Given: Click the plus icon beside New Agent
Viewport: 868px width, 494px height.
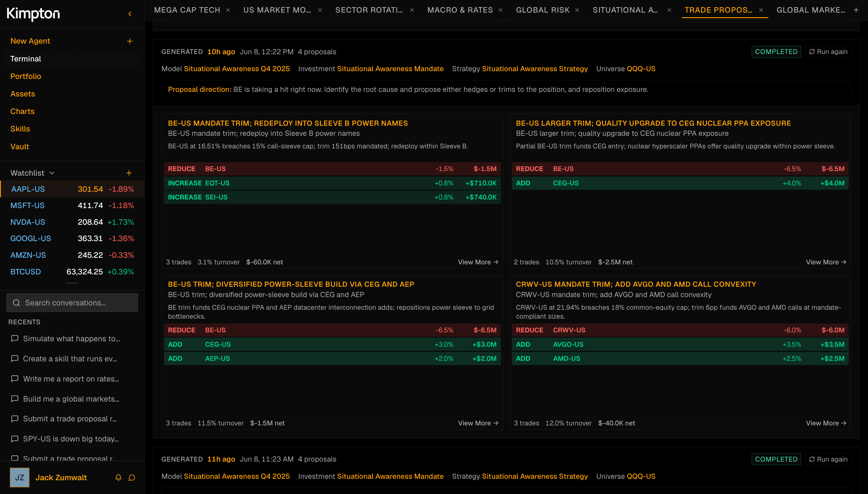Looking at the screenshot, I should (x=129, y=41).
